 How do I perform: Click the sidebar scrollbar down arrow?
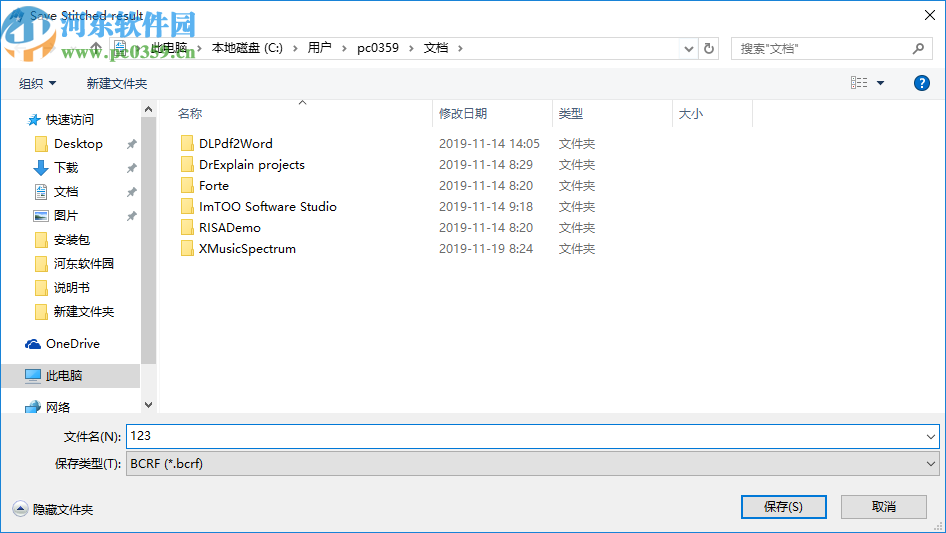tap(148, 405)
